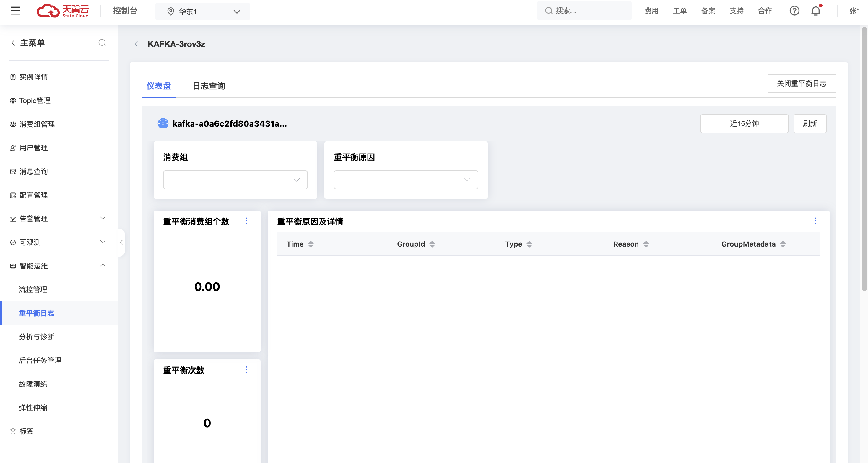
Task: Open the 工单 link in the header
Action: click(x=680, y=11)
